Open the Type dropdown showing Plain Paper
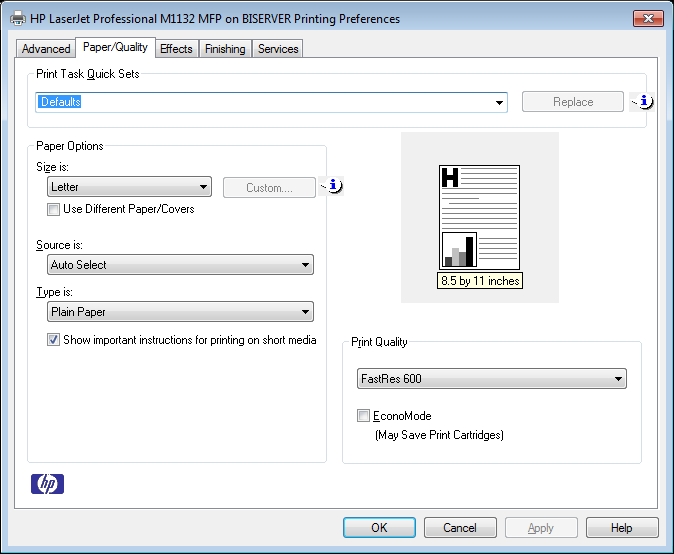The image size is (674, 554). point(180,312)
